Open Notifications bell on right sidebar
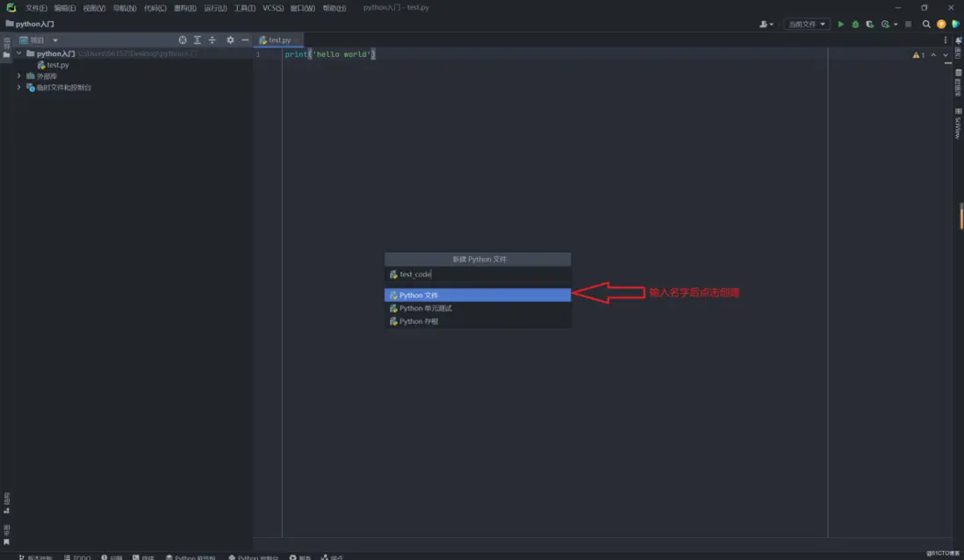This screenshot has width=964, height=560. pyautogui.click(x=958, y=47)
